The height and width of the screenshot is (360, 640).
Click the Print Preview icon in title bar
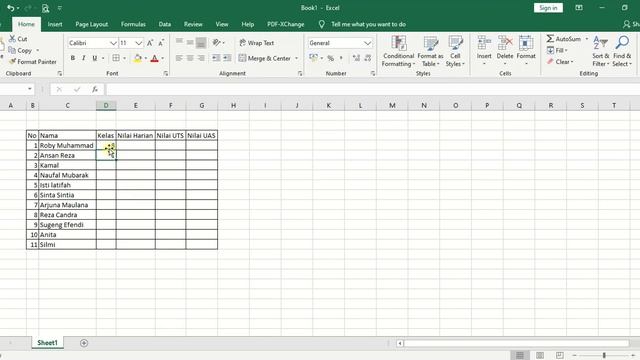click(x=45, y=8)
